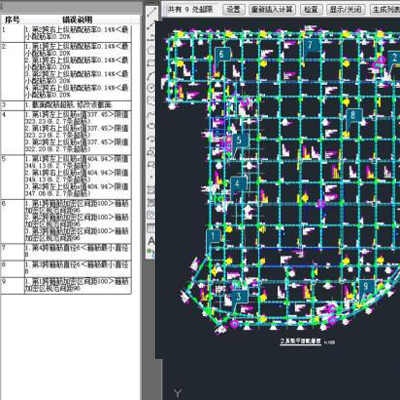Click the 重新插入计算 button
Image resolution: width=400 pixels, height=400 pixels.
click(x=272, y=9)
